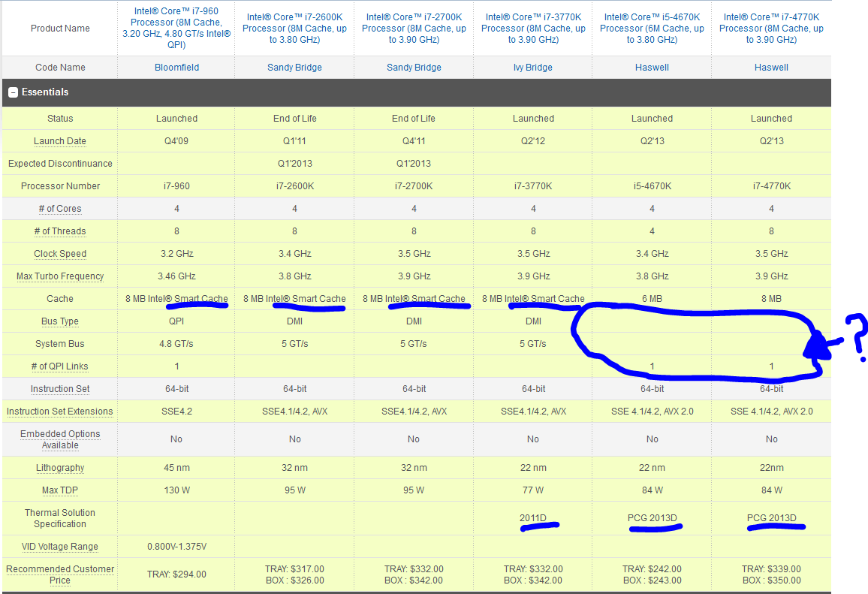Follow the Bloomfield code name link
Viewport: 868px width, 594px height.
[176, 68]
